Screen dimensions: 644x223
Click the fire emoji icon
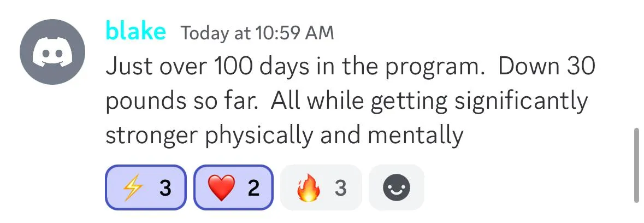tap(309, 187)
